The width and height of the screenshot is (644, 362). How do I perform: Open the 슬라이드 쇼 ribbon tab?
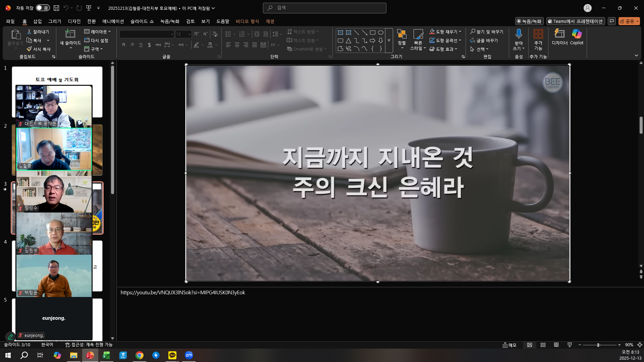pos(143,21)
